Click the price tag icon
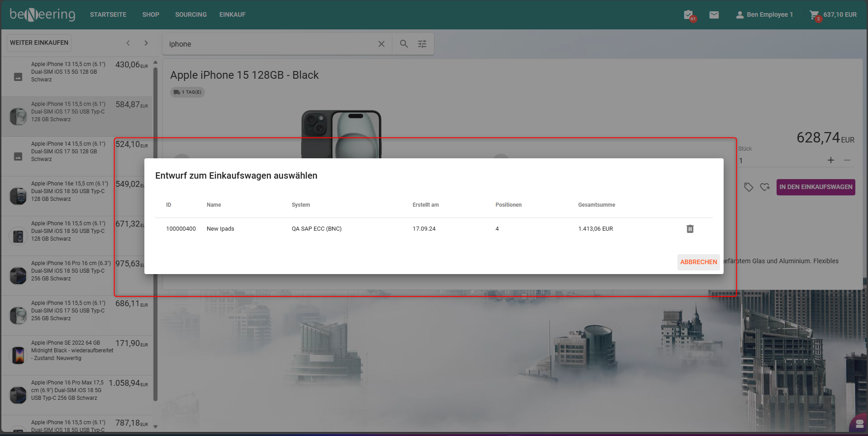The image size is (868, 436). pyautogui.click(x=749, y=187)
